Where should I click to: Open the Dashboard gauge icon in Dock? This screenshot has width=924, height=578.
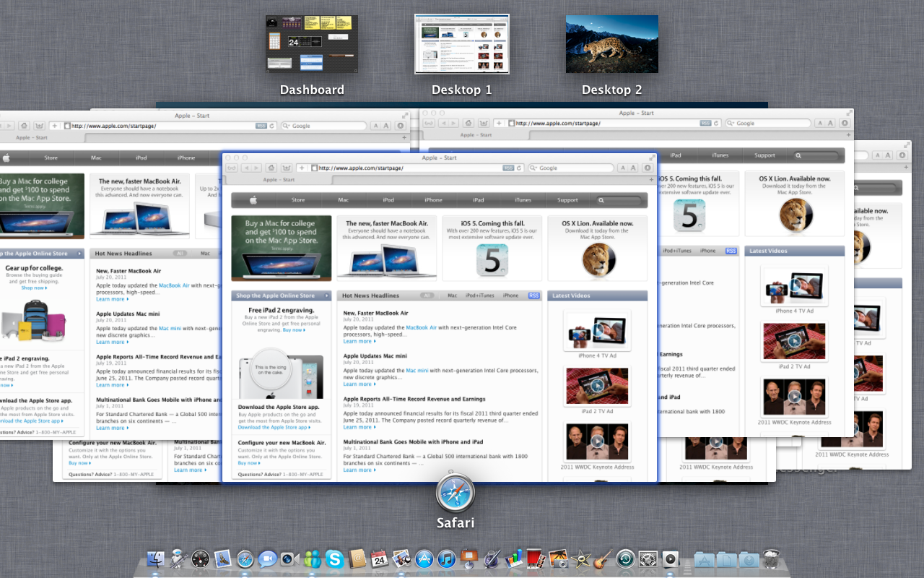point(201,558)
